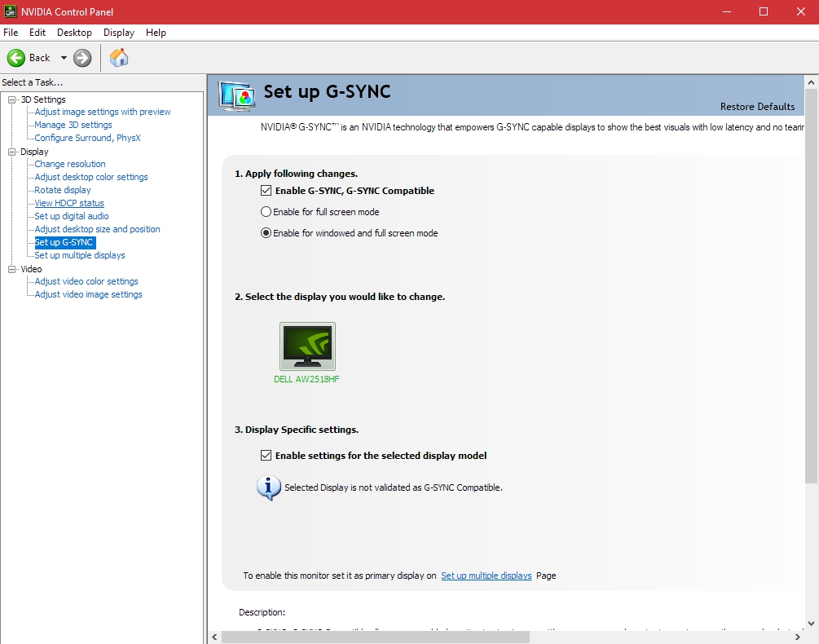Open the Desktop menu
The height and width of the screenshot is (644, 819).
(x=74, y=33)
